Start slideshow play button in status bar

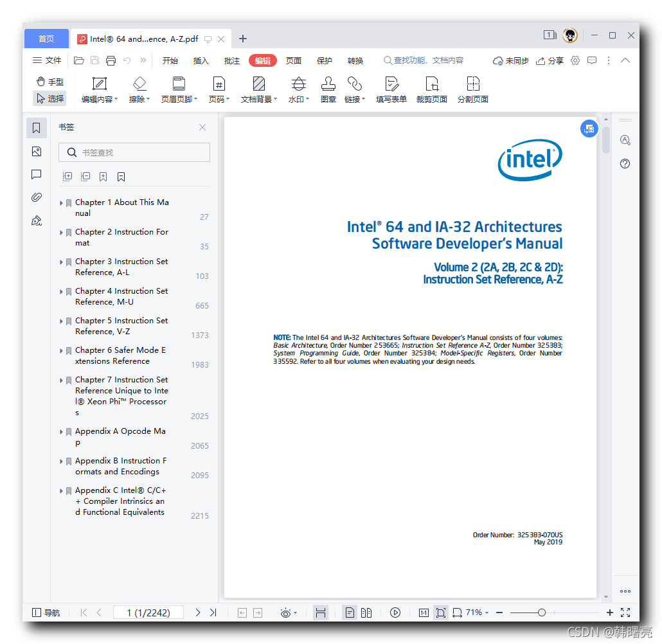[395, 613]
